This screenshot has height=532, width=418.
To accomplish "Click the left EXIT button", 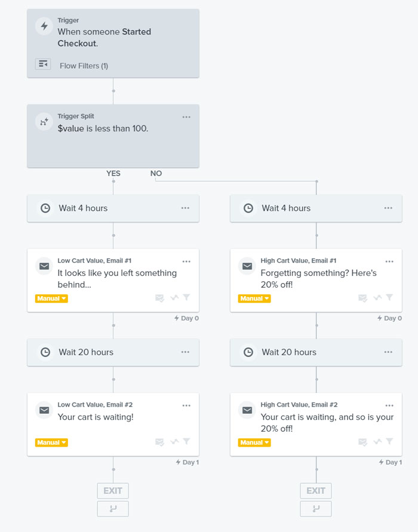I will (113, 491).
